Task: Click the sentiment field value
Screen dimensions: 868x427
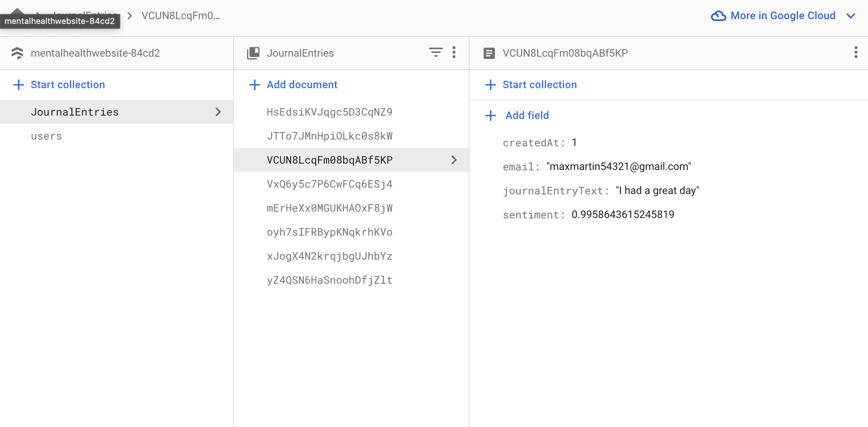Action: point(623,214)
